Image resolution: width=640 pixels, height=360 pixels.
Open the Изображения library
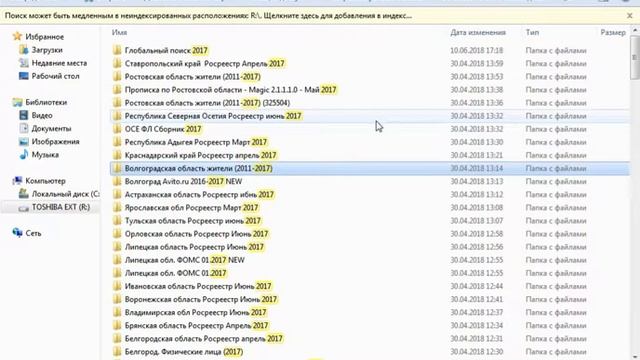tap(56, 141)
